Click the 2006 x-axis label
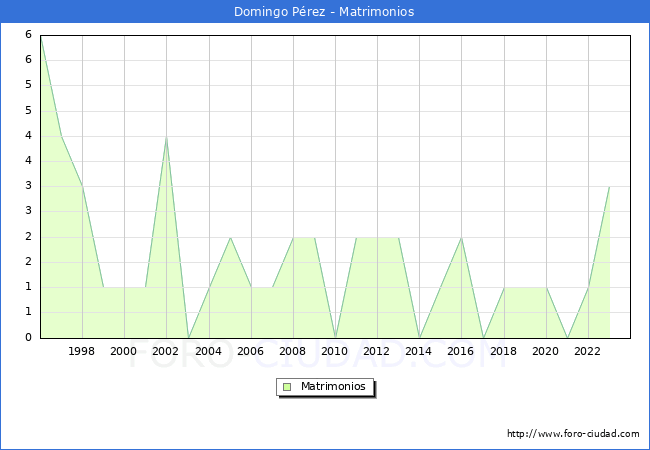Viewport: 650px width, 450px height. [x=251, y=351]
